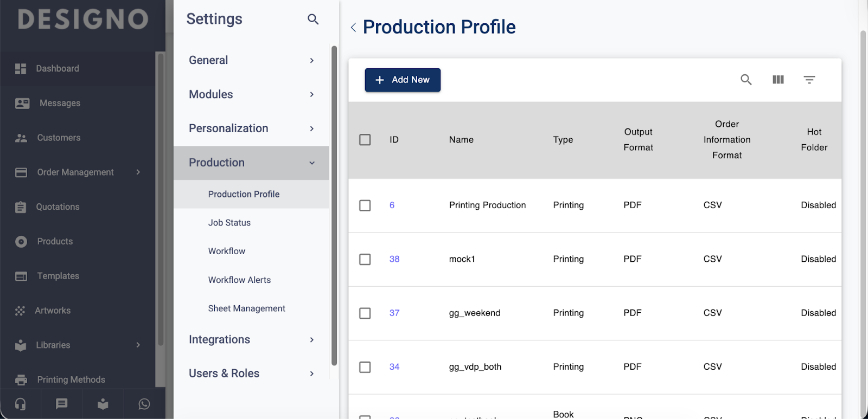Click the chat bubble icon in bottom bar

pos(62,404)
